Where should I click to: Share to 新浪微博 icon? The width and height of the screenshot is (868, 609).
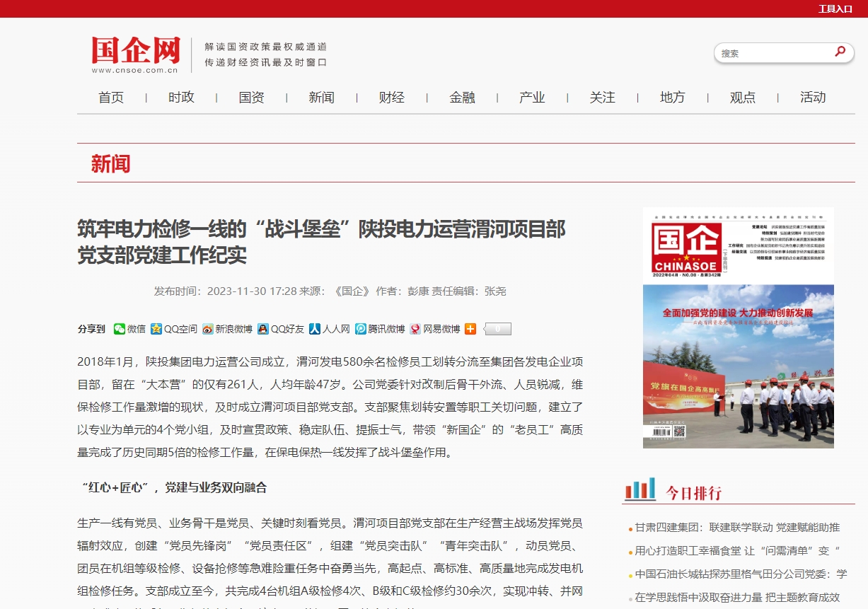207,329
